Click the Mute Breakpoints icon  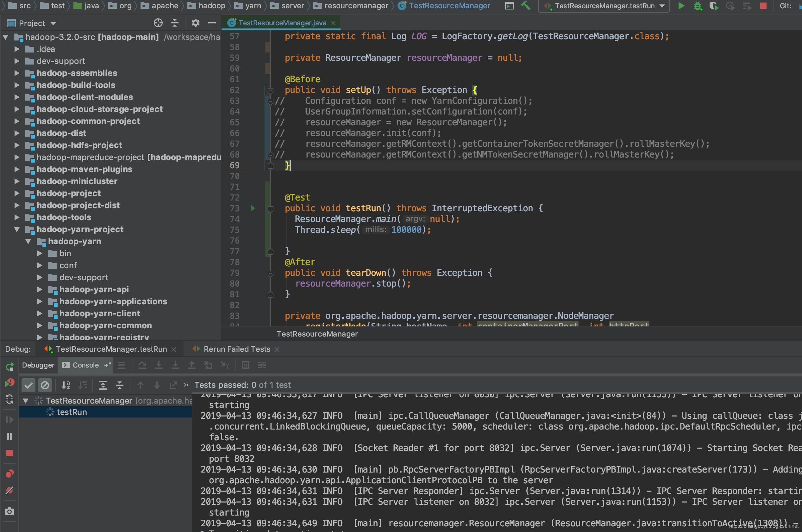point(9,490)
